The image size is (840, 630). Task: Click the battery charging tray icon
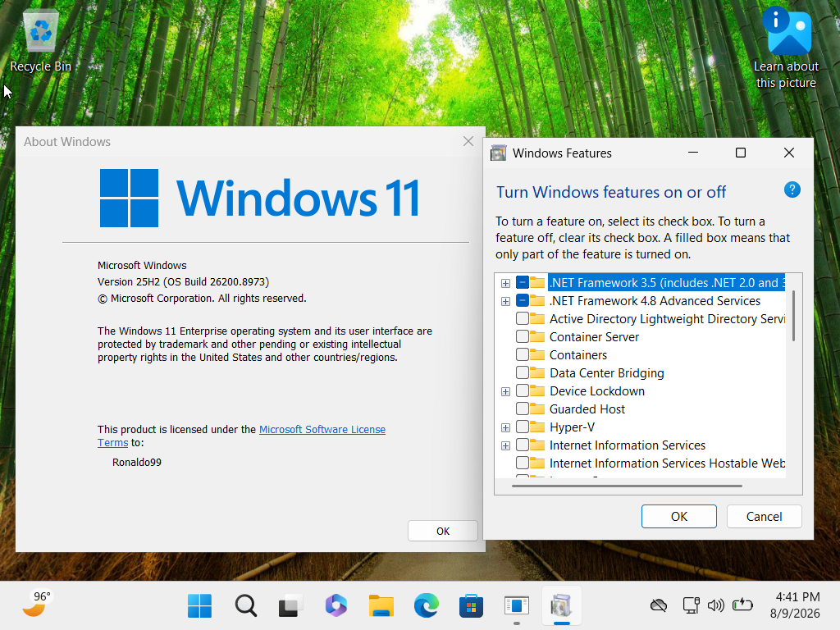tap(742, 605)
